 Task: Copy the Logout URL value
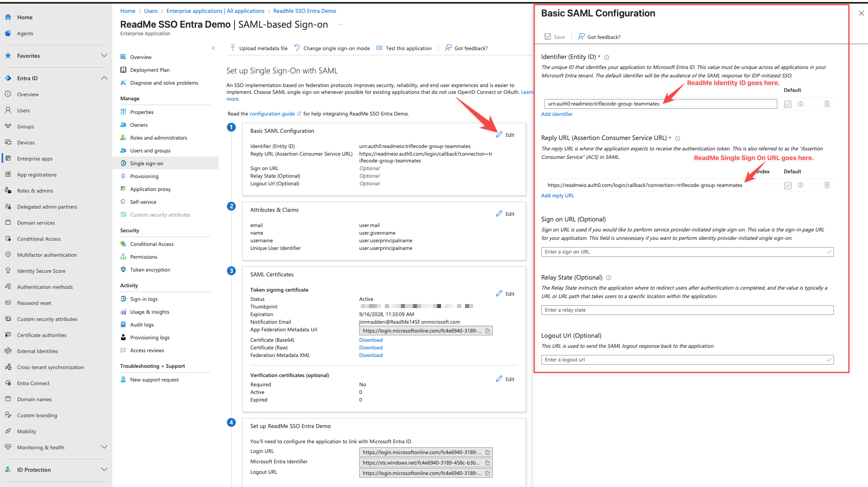click(488, 473)
